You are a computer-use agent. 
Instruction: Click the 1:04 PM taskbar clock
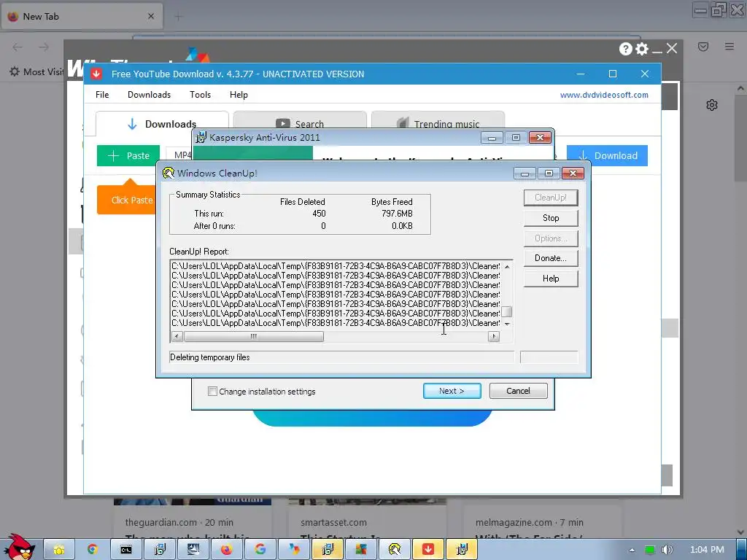click(707, 550)
